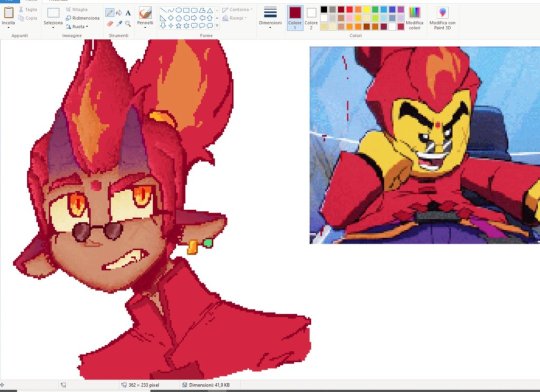Choose the Left arrow shape
The width and height of the screenshot is (540, 392).
202,18
